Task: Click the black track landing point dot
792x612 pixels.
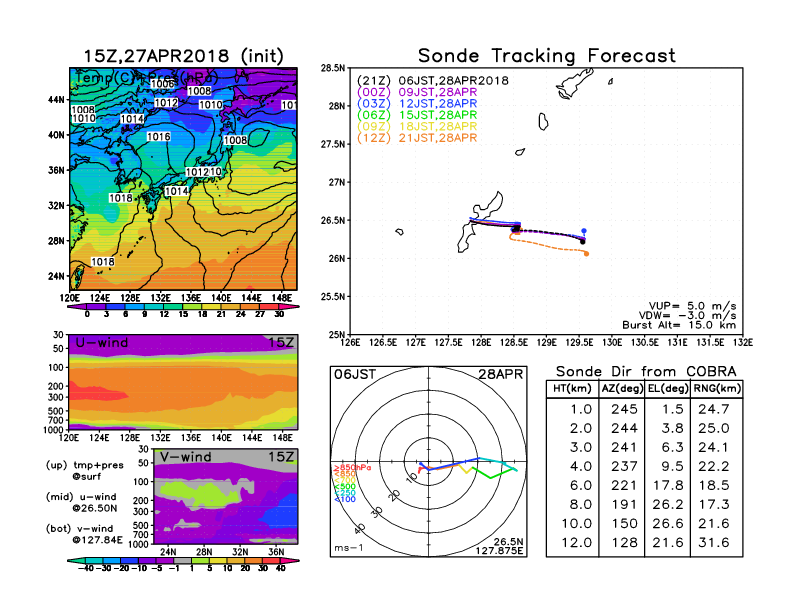Action: click(x=582, y=242)
